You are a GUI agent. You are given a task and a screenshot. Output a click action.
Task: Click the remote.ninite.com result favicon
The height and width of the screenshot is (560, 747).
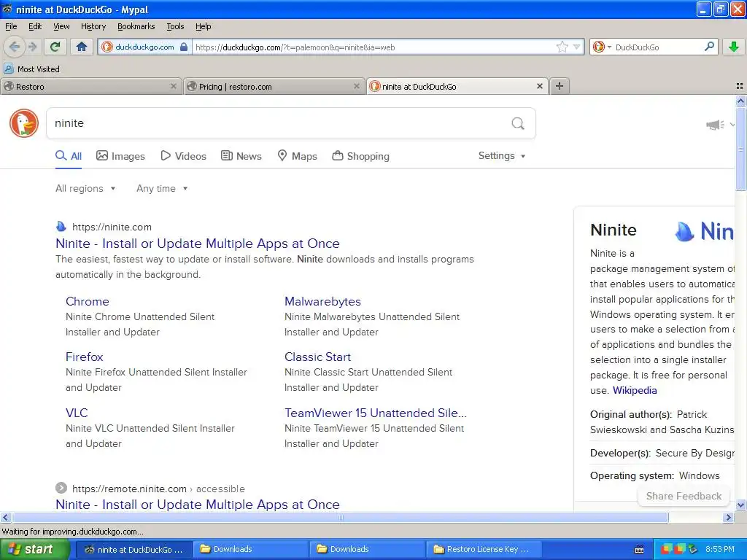point(61,488)
